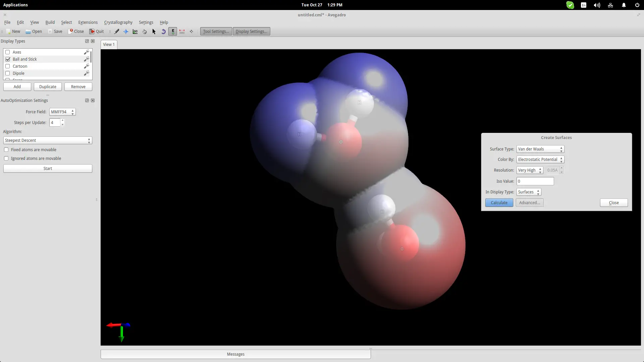Click the Messages bar
The height and width of the screenshot is (362, 644).
click(236, 354)
